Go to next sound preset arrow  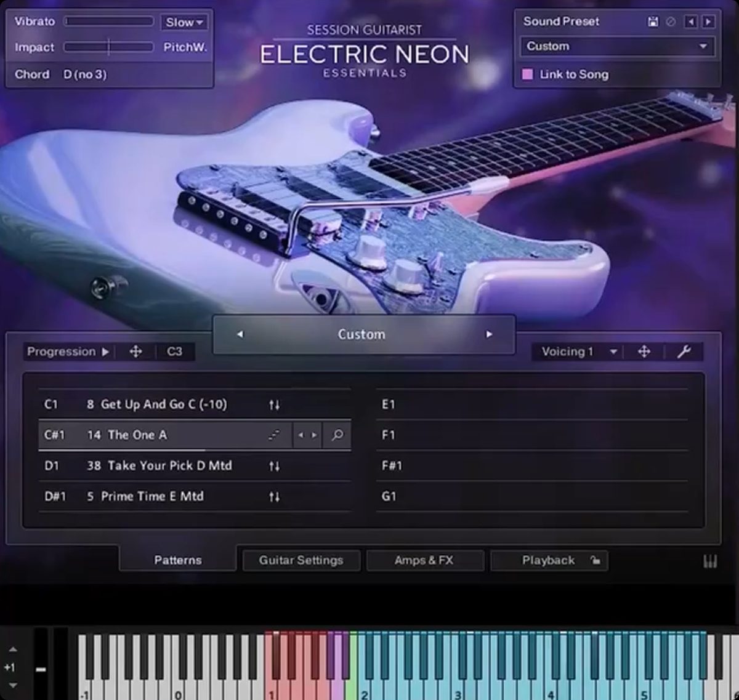[708, 22]
